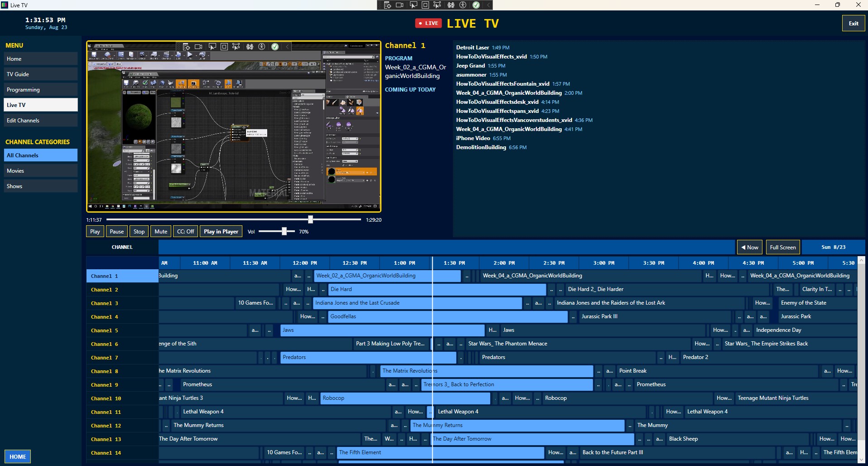Click the Sun 8/23 date button
The width and height of the screenshot is (868, 466).
(x=834, y=248)
